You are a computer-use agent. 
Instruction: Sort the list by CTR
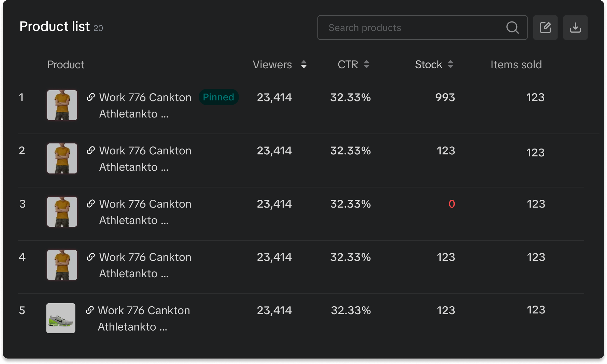pos(366,65)
